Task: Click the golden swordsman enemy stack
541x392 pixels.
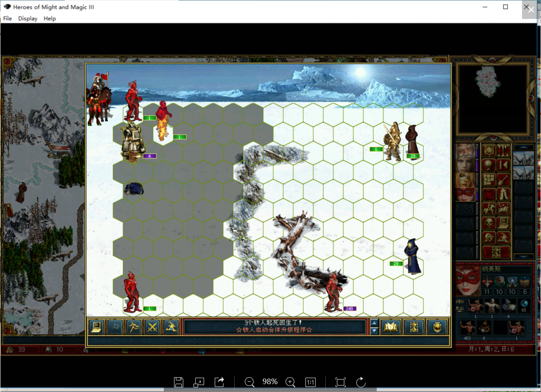Action: [x=392, y=141]
